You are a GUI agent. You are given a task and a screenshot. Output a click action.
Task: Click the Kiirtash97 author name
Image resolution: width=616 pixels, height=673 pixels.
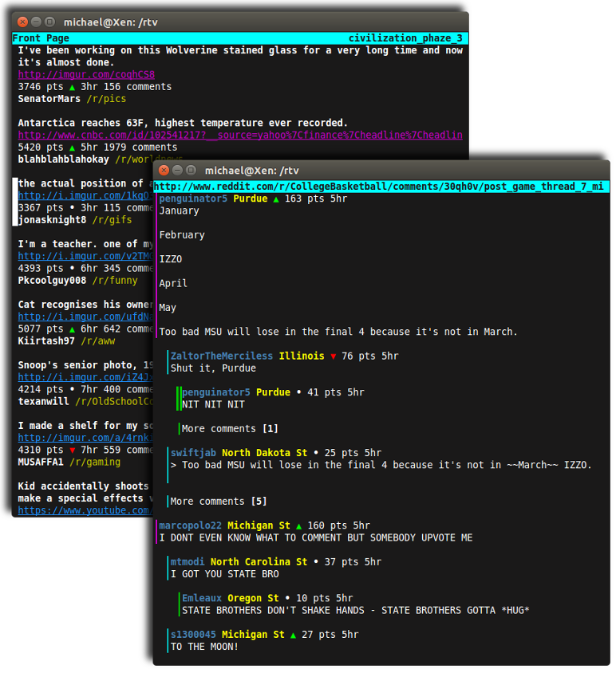coord(46,341)
